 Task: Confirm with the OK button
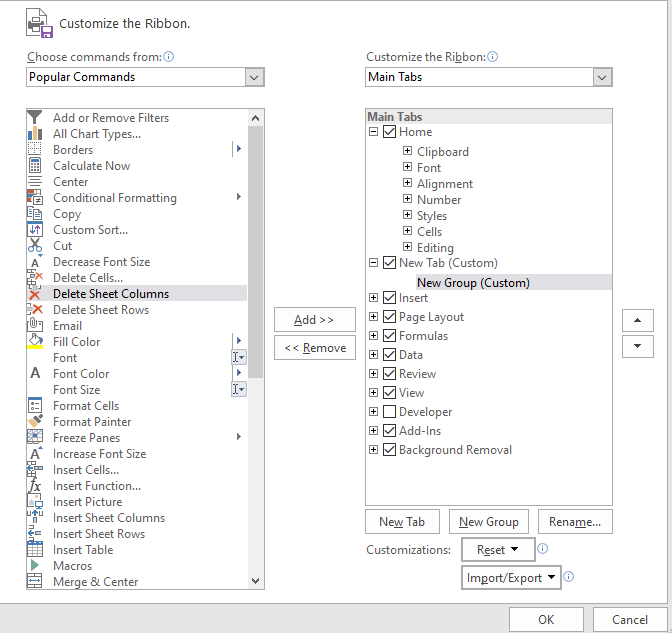click(546, 620)
